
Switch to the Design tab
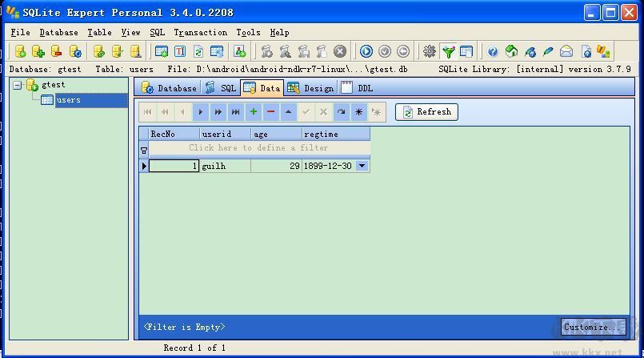point(310,88)
